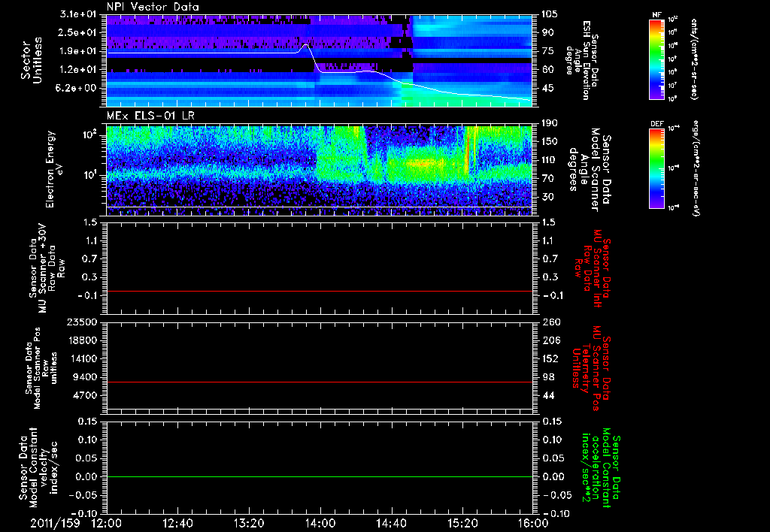Click the "4700" scanner position tick label
This screenshot has width=770, height=532.
tap(86, 395)
